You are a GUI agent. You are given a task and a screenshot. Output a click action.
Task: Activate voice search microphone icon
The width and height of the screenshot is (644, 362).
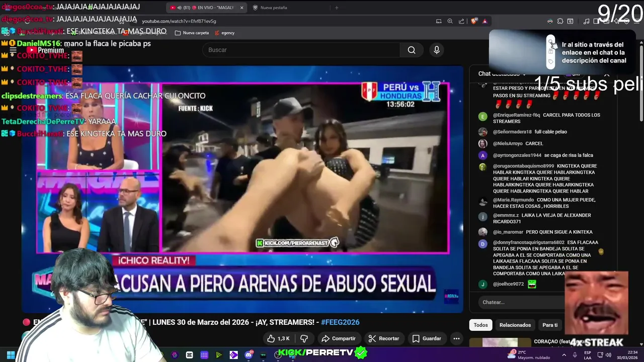tap(437, 50)
